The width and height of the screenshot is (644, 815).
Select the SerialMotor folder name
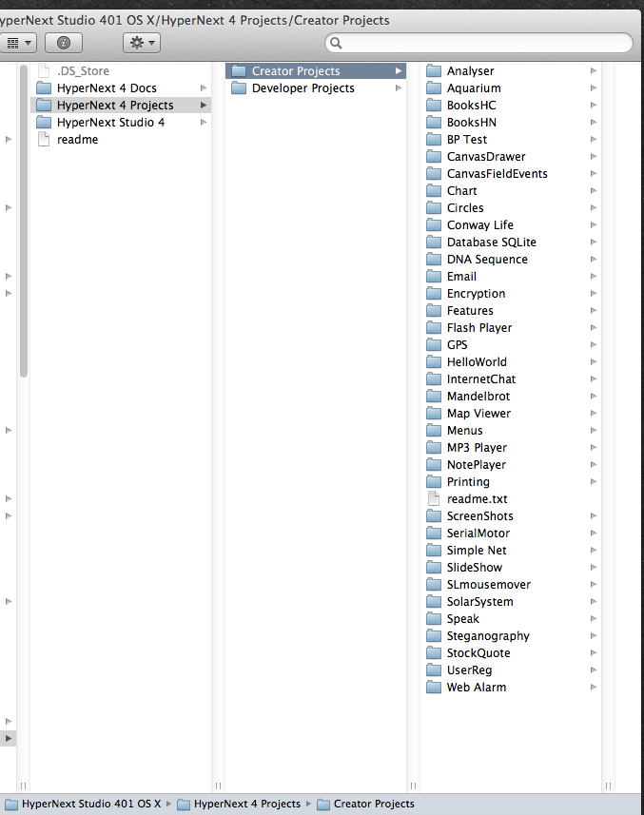click(478, 534)
